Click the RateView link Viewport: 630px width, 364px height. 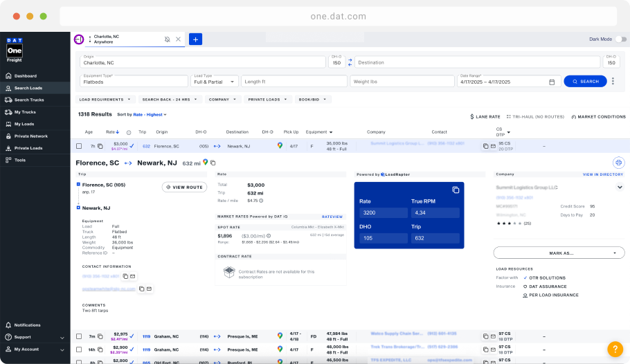point(332,217)
